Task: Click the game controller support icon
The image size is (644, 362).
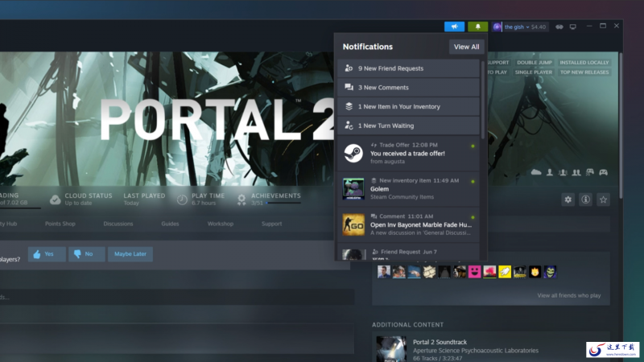Action: [x=603, y=172]
